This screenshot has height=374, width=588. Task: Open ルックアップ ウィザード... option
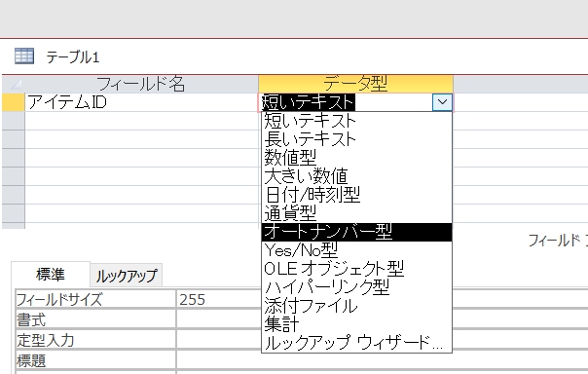pos(356,343)
